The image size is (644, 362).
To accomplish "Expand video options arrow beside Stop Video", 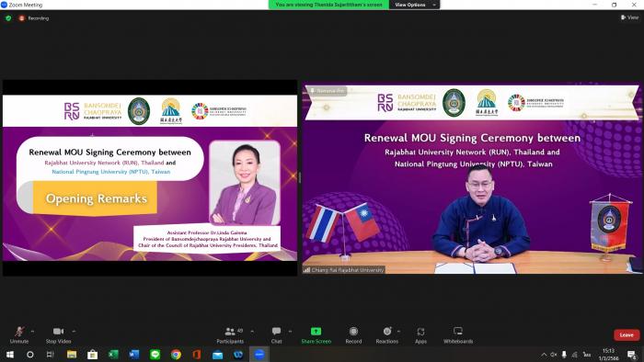I will click(74, 332).
